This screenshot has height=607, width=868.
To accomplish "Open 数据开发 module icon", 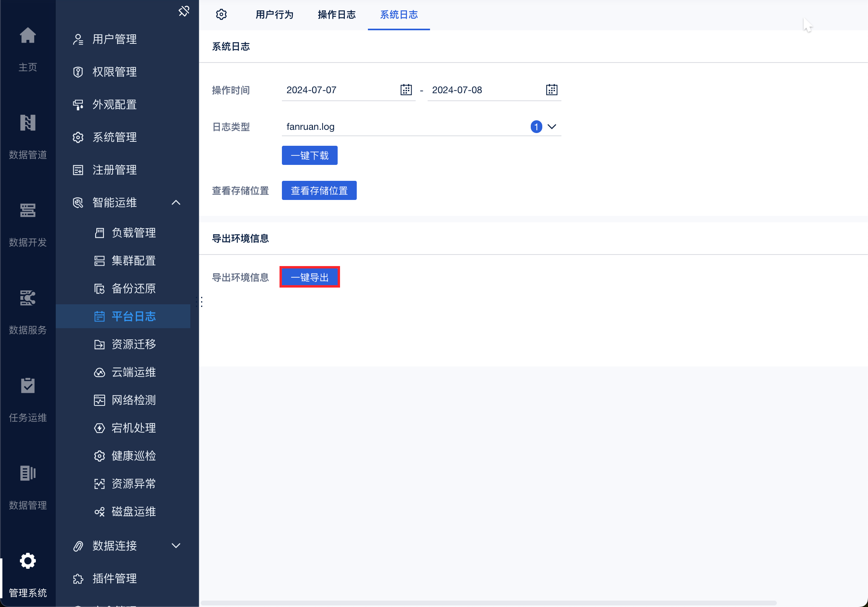I will pos(28,211).
